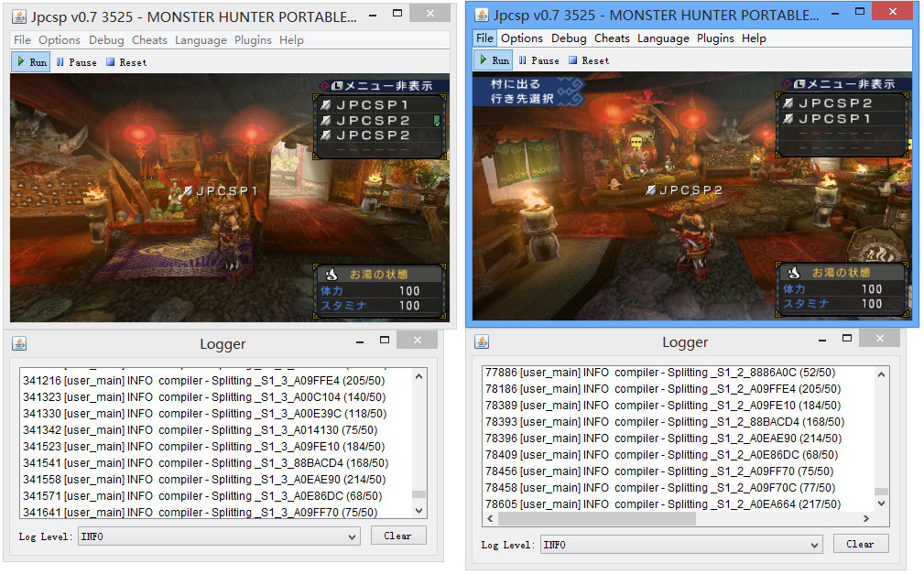
Task: Click the right Logger scroll-right arrow
Action: tap(867, 519)
